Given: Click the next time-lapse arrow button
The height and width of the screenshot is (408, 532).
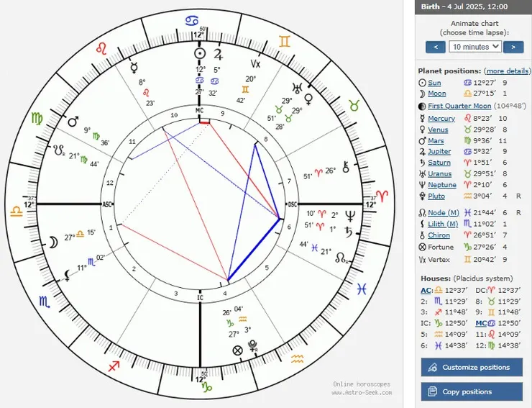Looking at the screenshot, I should [x=513, y=47].
